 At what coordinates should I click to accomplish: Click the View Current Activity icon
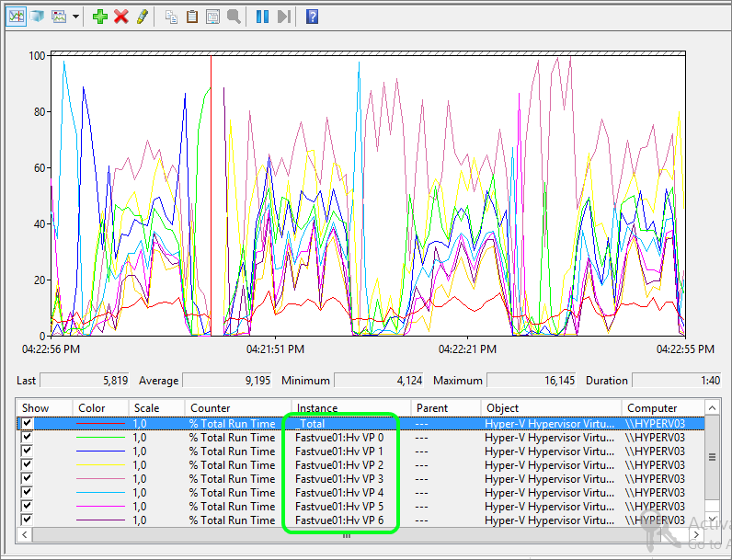pos(17,17)
